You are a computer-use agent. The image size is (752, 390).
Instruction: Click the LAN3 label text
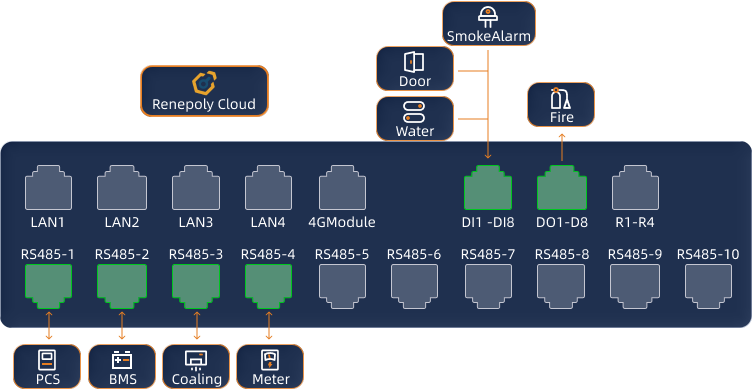tap(196, 223)
